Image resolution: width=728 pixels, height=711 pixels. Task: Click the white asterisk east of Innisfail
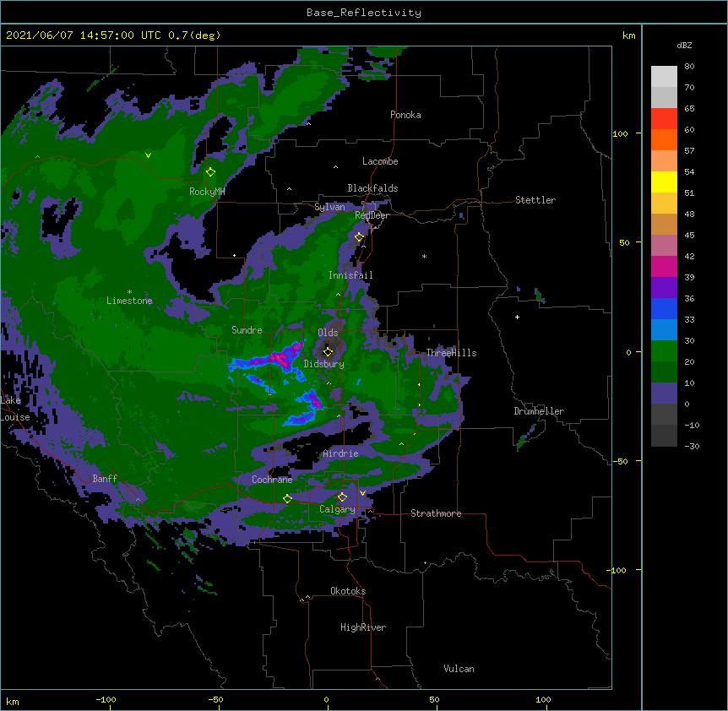coord(424,256)
